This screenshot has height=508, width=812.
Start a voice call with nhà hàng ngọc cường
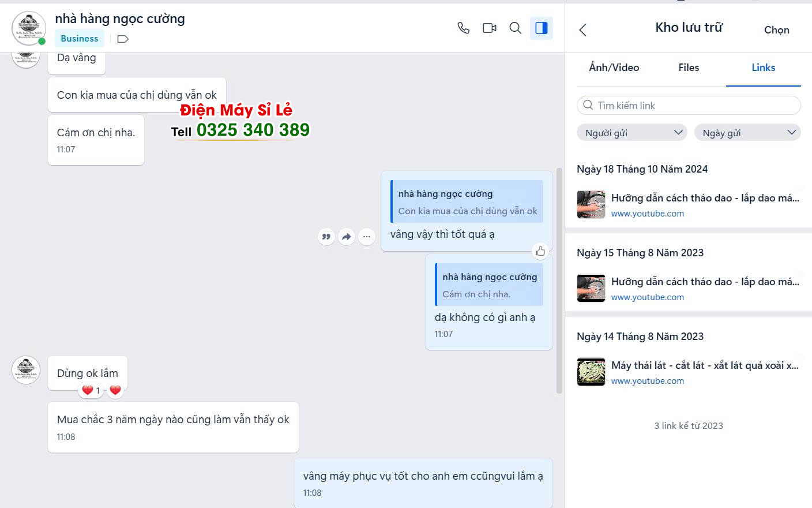[x=463, y=28]
